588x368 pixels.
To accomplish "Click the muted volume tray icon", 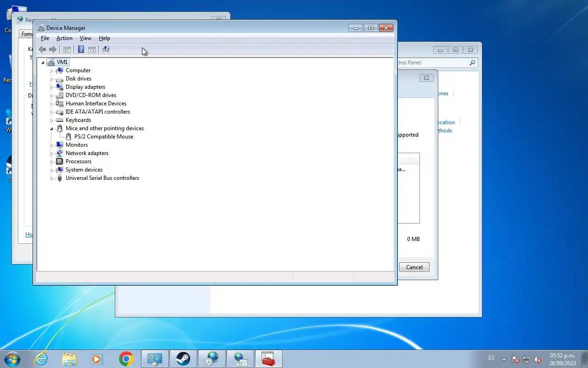I will click(537, 359).
